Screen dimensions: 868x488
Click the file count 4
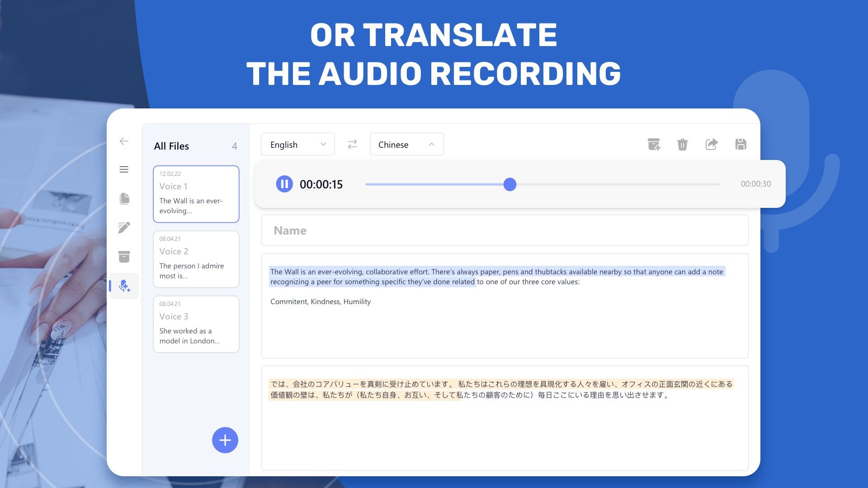pos(234,146)
